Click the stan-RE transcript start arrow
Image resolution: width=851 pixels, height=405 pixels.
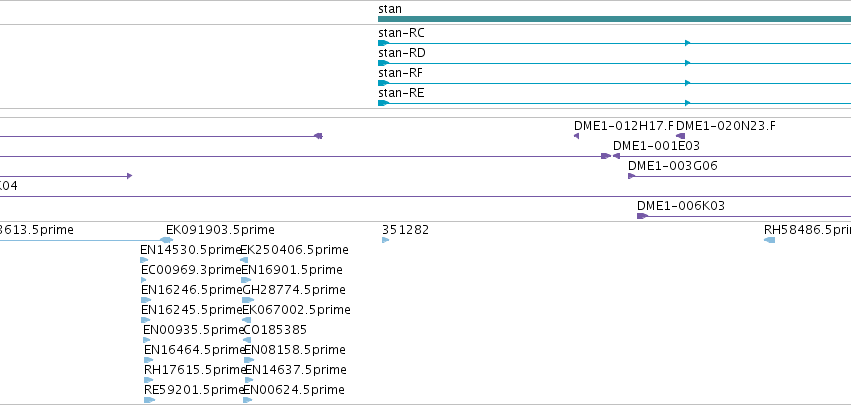(x=383, y=103)
